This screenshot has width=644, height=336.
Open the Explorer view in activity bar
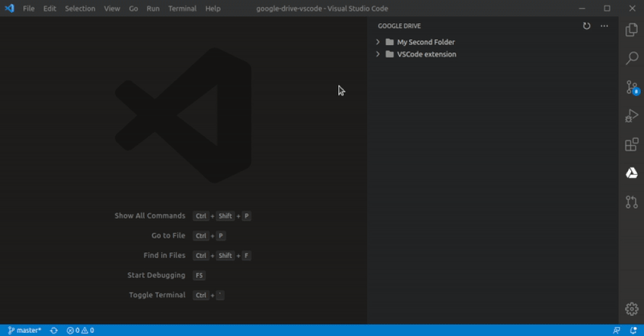pyautogui.click(x=632, y=30)
